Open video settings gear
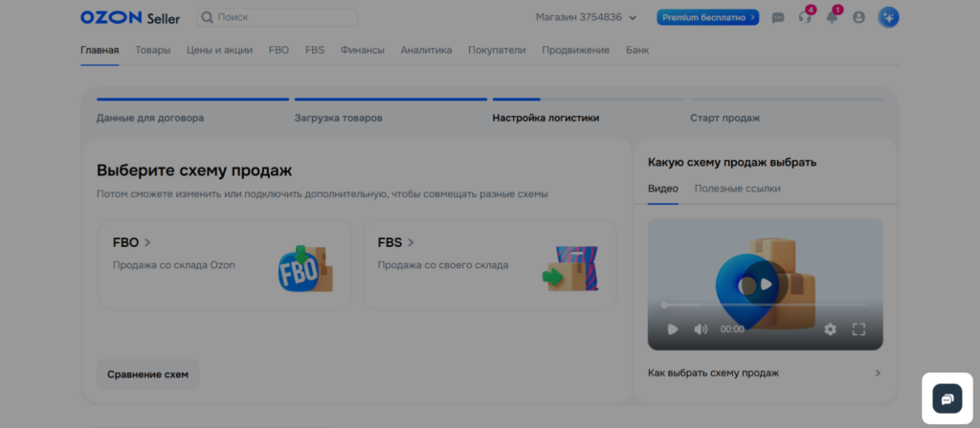The width and height of the screenshot is (980, 428). (830, 329)
